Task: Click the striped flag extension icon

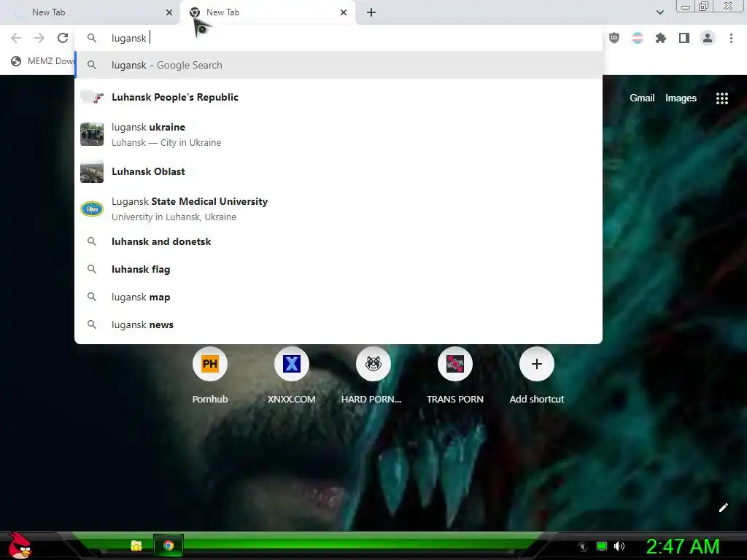Action: coord(638,38)
